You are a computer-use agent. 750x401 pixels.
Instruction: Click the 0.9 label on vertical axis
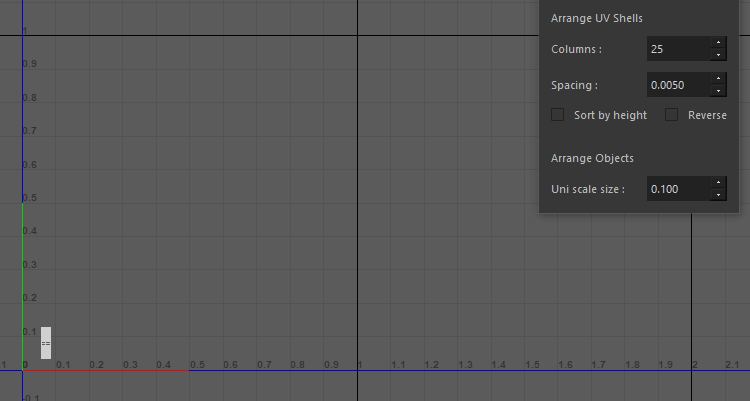pos(30,64)
